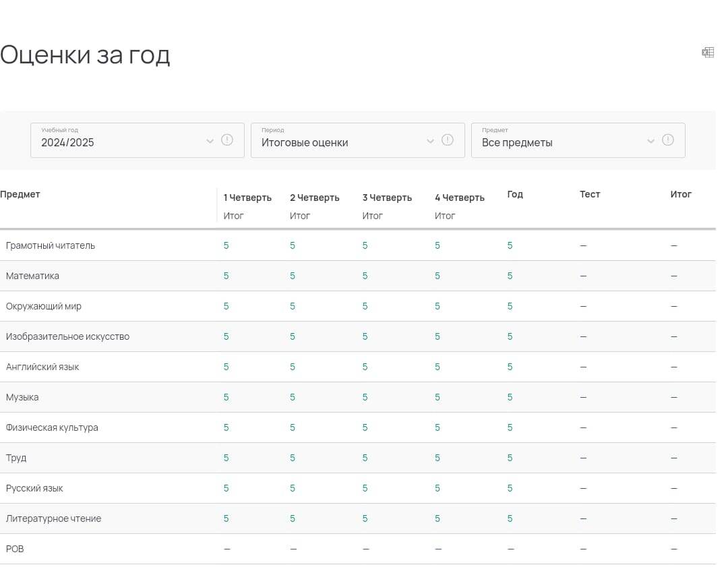Image resolution: width=728 pixels, height=567 pixels.
Task: Click Литературное чтение grade for 1 Четверть
Action: tap(226, 518)
